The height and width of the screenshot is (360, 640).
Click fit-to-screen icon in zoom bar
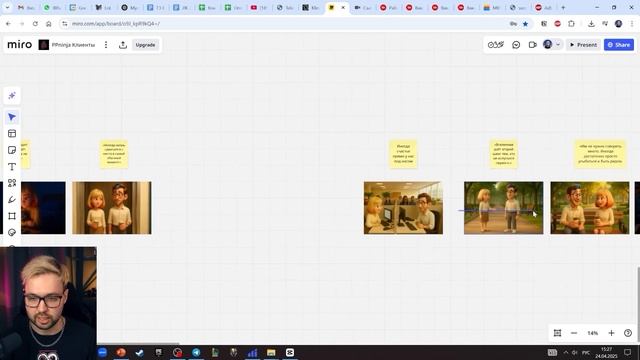pyautogui.click(x=557, y=333)
